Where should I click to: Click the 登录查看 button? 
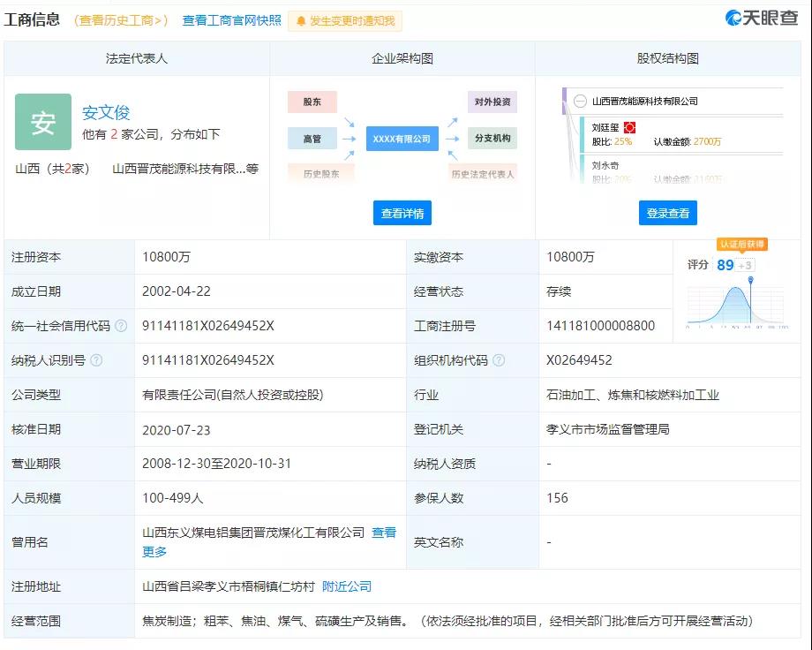pyautogui.click(x=668, y=213)
